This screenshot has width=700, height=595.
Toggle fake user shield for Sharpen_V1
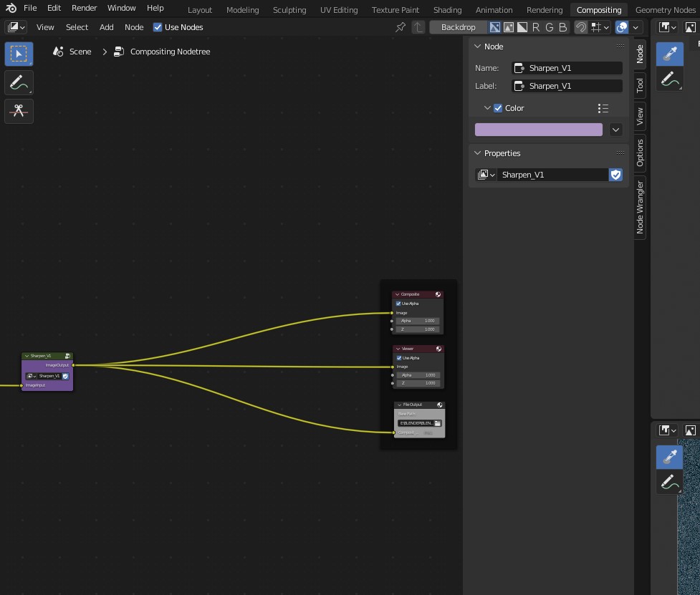[615, 175]
